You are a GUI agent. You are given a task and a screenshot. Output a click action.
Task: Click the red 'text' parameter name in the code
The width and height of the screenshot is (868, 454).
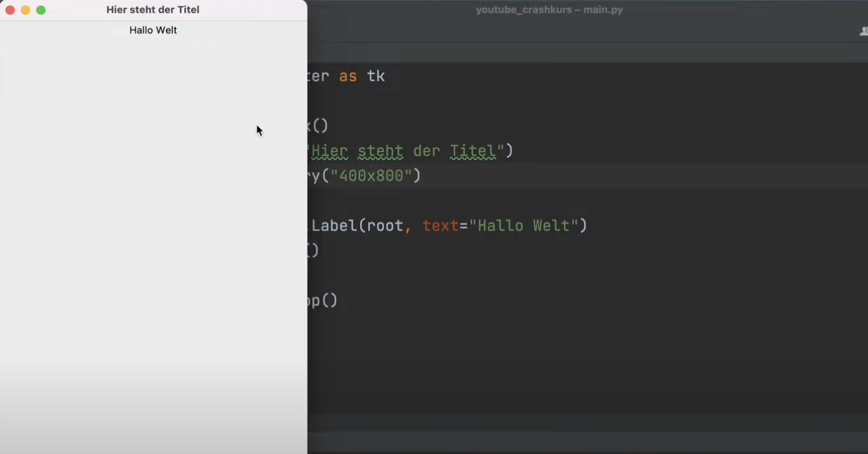click(441, 225)
